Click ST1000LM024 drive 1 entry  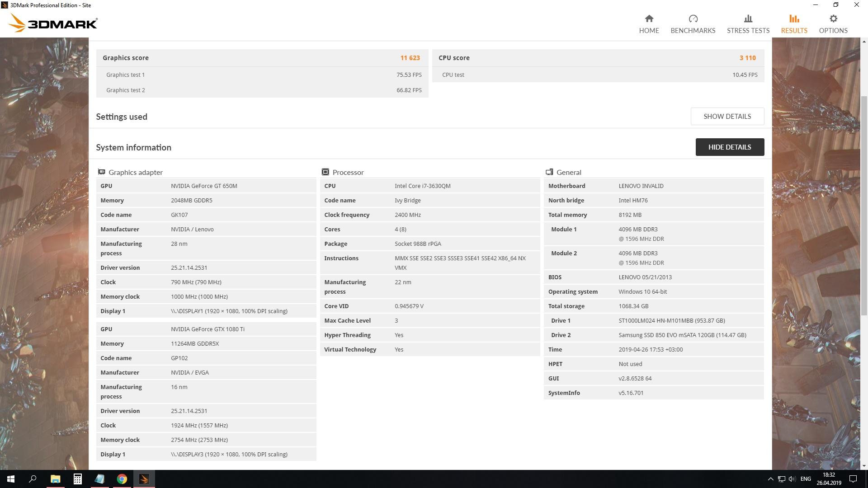(672, 320)
